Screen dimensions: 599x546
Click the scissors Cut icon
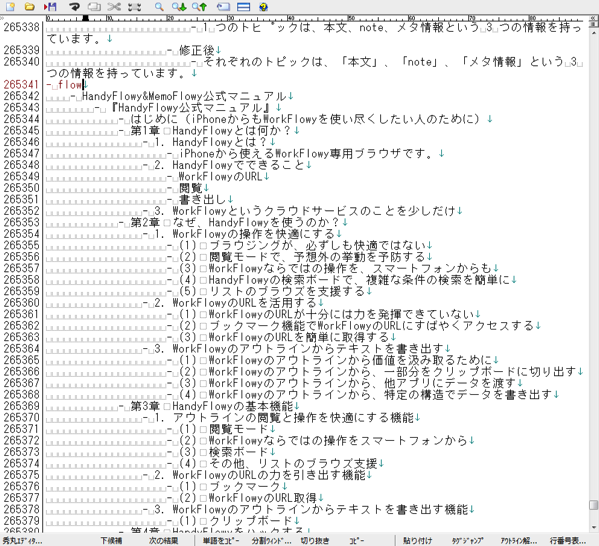[x=114, y=6]
